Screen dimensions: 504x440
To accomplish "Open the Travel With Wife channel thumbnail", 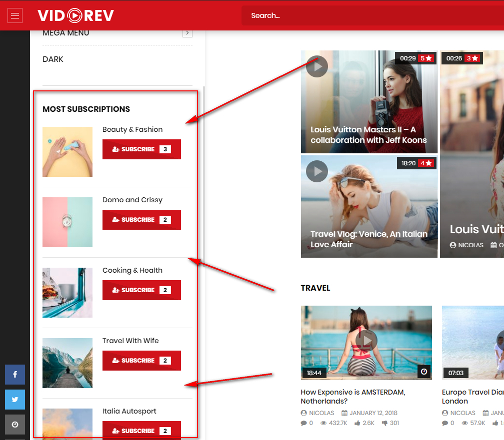I will 67,363.
